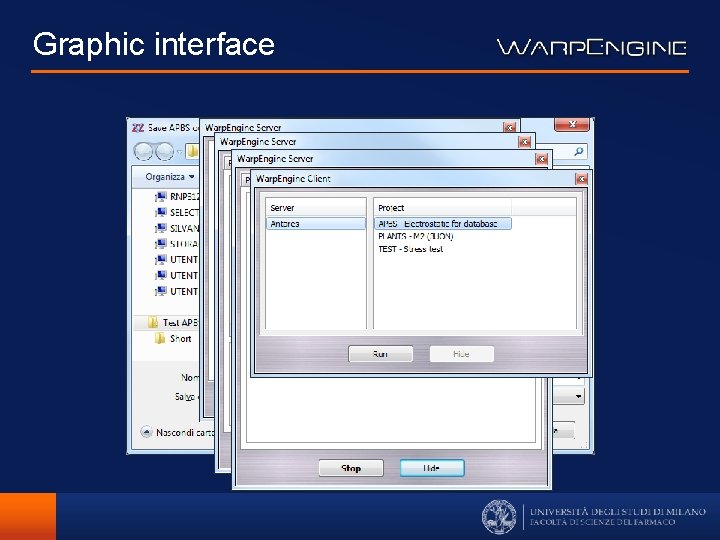Select the APBS Electrostatic for database project
The image size is (720, 540).
click(443, 224)
